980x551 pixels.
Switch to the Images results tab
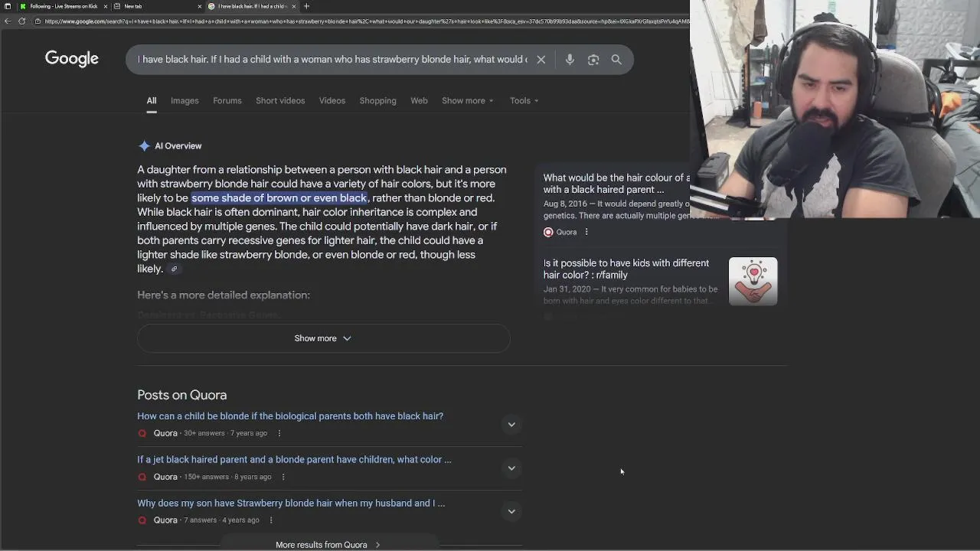point(185,101)
